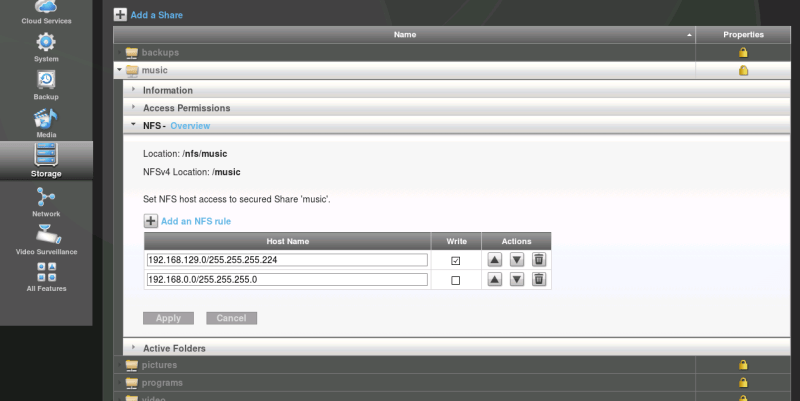Click the music share lock icon

click(743, 71)
